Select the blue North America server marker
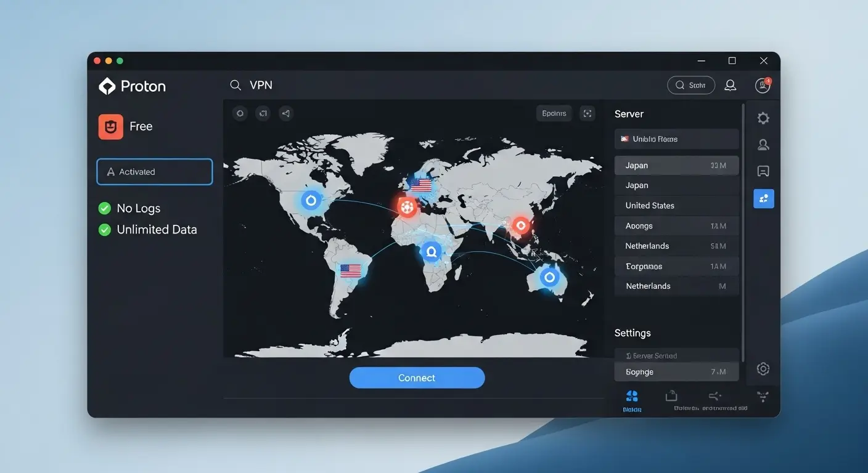Image resolution: width=868 pixels, height=473 pixels. [311, 200]
